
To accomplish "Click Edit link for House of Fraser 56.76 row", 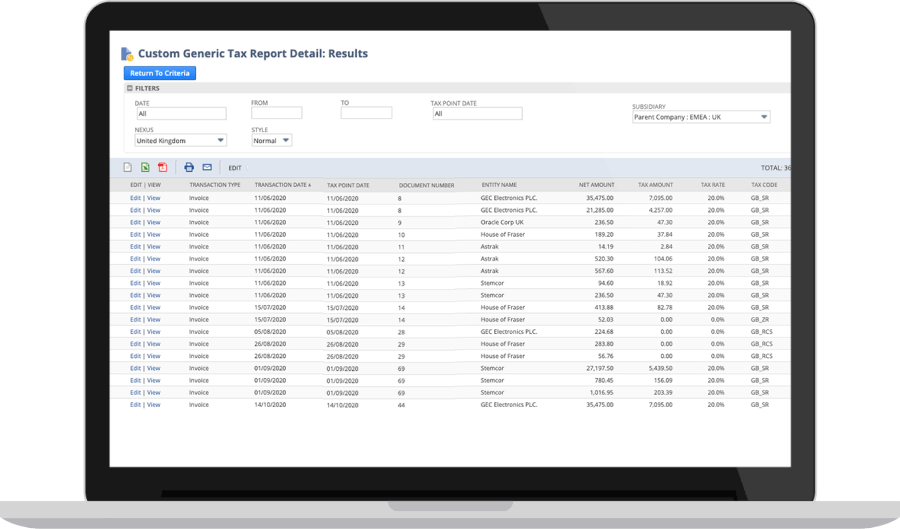I will tap(135, 356).
